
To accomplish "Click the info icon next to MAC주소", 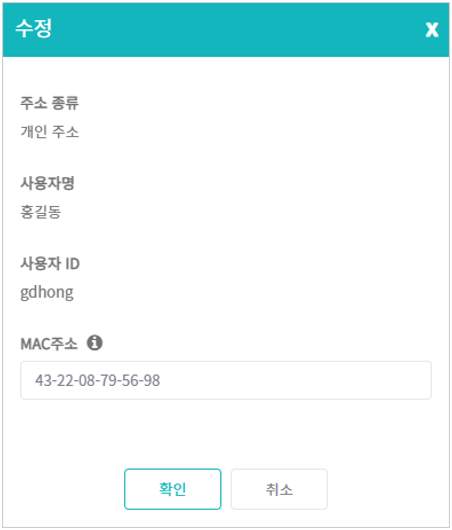I will point(95,343).
